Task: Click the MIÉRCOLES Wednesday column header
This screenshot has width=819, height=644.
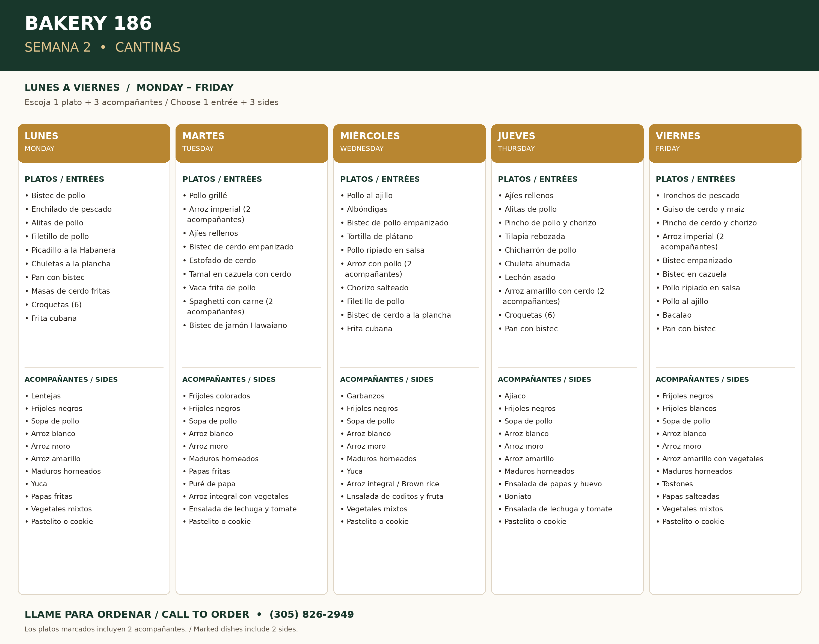Action: tap(409, 143)
